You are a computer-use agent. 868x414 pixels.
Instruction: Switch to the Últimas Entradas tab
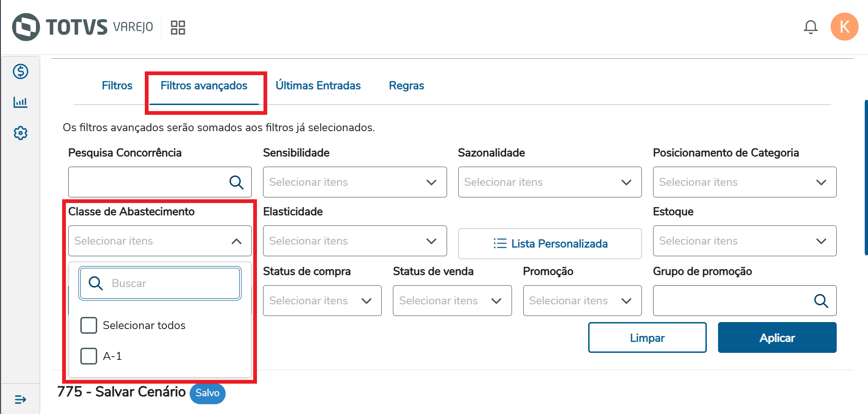(318, 86)
